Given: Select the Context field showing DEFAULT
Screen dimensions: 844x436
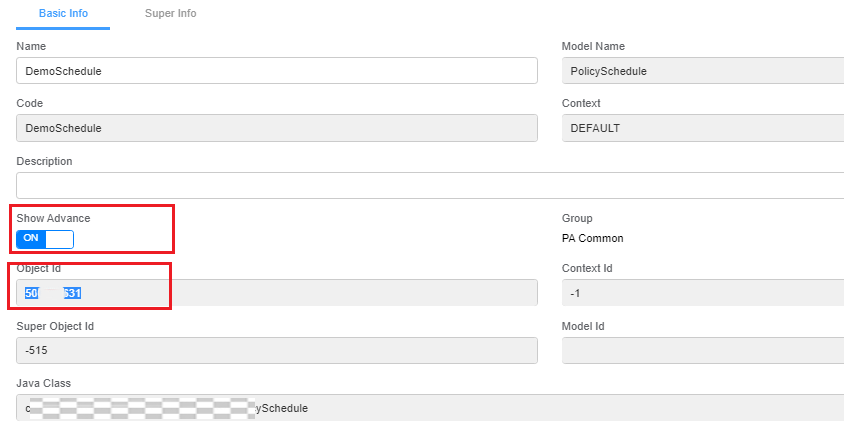Looking at the screenshot, I should (702, 128).
